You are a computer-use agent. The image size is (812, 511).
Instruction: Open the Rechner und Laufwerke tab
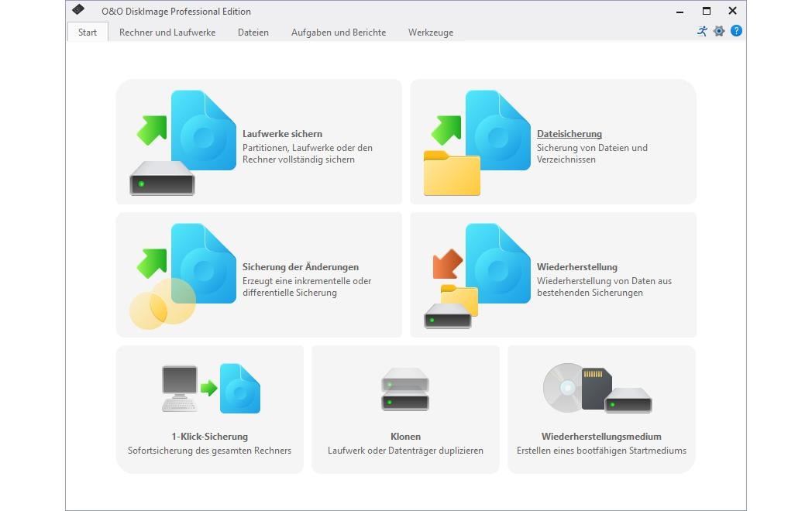(167, 32)
